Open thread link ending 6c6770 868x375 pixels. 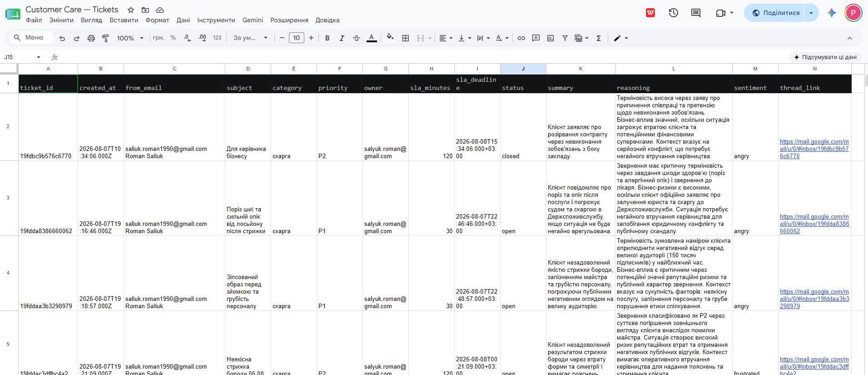[x=814, y=149]
